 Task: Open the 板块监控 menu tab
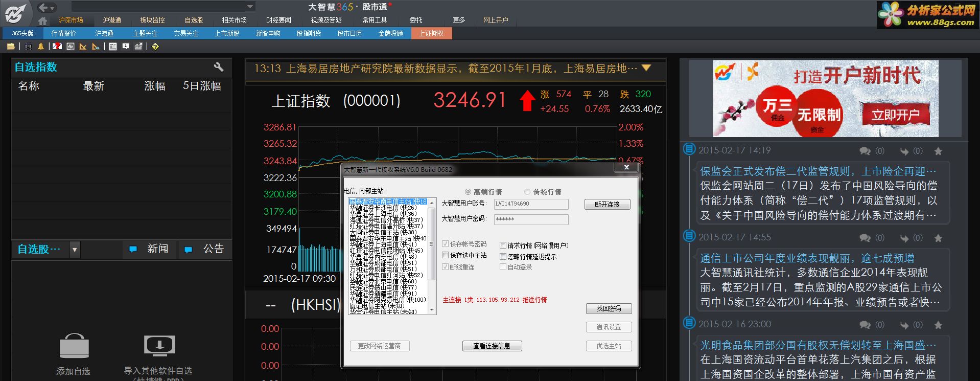(x=152, y=20)
